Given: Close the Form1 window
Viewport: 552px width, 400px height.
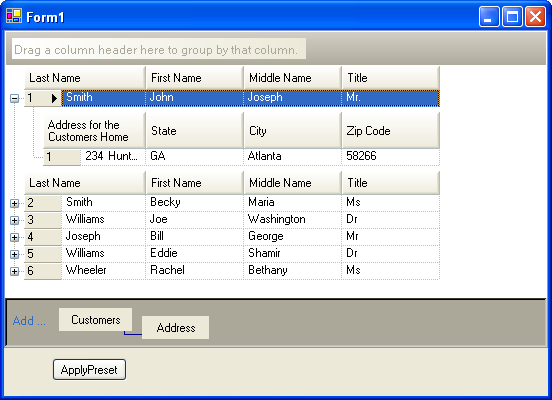Looking at the screenshot, I should pyautogui.click(x=535, y=17).
